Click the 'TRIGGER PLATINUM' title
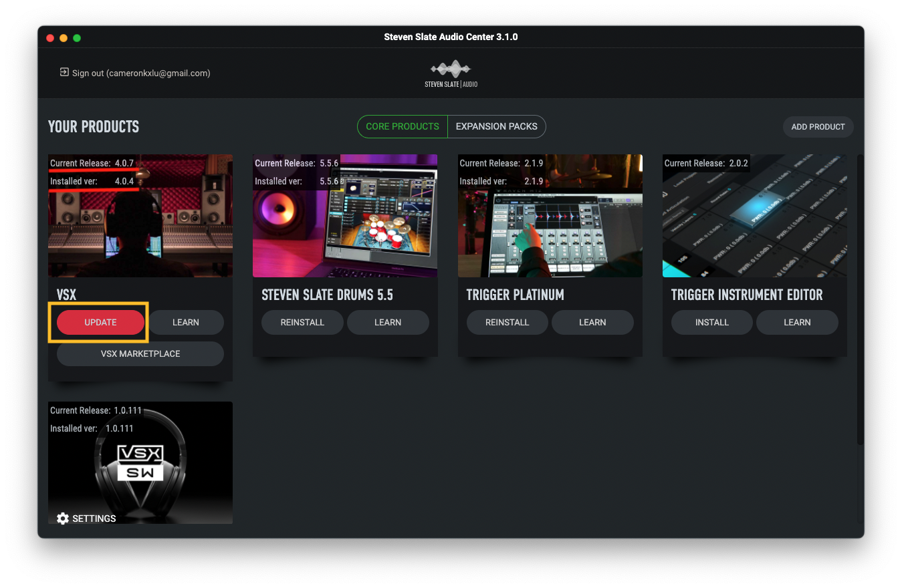902x588 pixels. [x=516, y=295]
